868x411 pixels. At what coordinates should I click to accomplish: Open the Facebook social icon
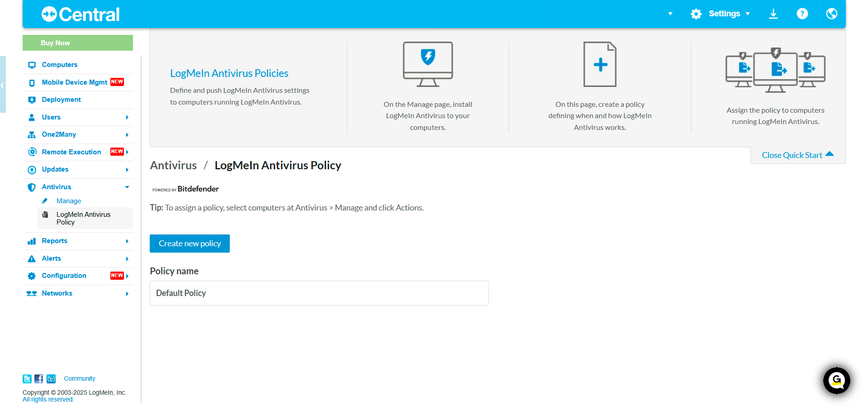pos(39,379)
